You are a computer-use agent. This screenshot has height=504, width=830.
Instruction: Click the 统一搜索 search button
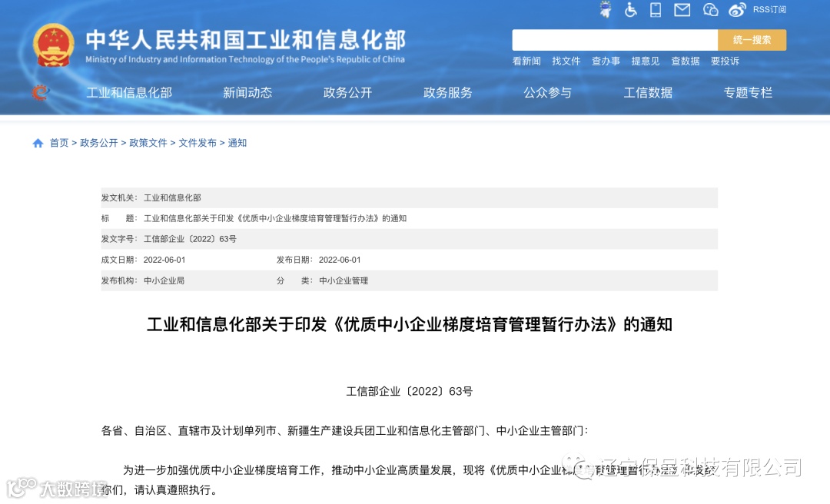[x=752, y=40]
